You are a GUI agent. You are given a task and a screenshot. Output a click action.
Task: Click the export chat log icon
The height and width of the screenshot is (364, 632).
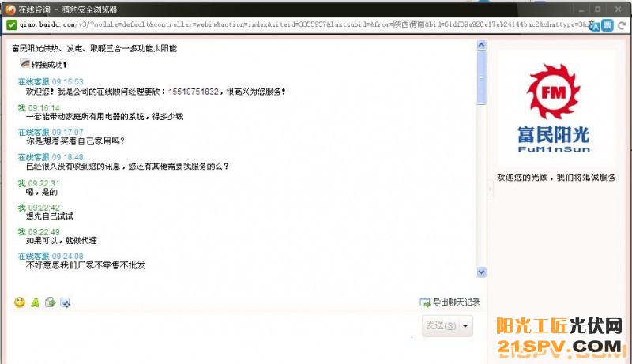click(424, 302)
